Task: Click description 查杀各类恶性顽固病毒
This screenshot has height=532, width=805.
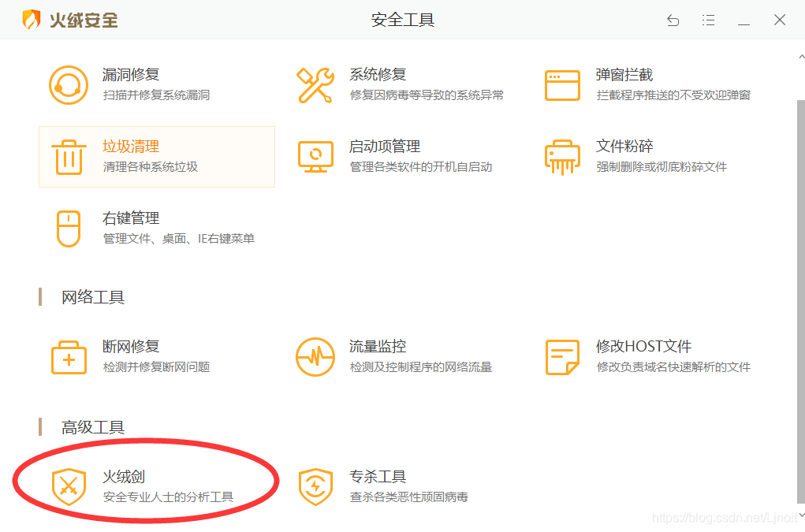Action: pos(408,497)
